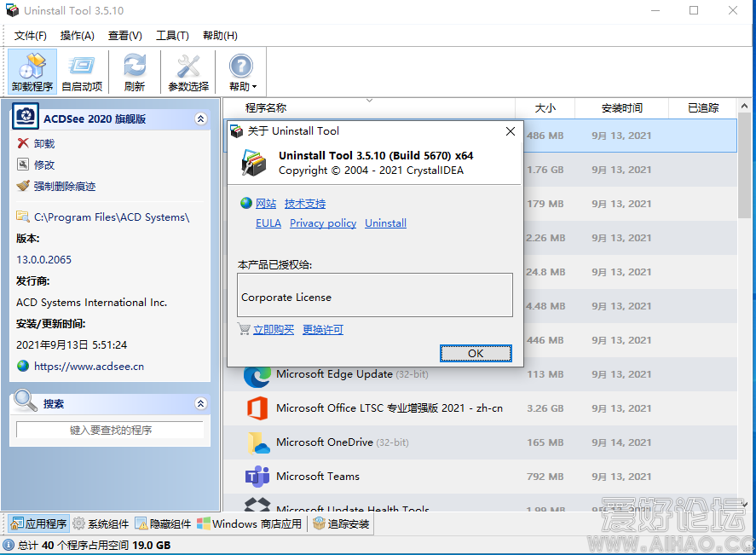
Task: Click the 486 MB size cell
Action: point(545,136)
